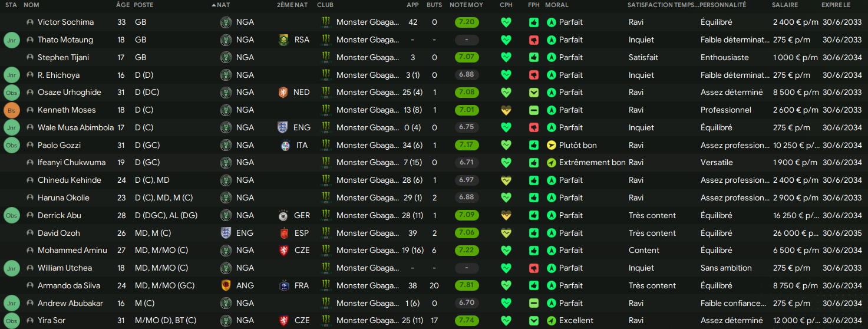Click the heart condition icon for Victor Sochima
Viewport: 868px width, 329px height.
pyautogui.click(x=506, y=22)
